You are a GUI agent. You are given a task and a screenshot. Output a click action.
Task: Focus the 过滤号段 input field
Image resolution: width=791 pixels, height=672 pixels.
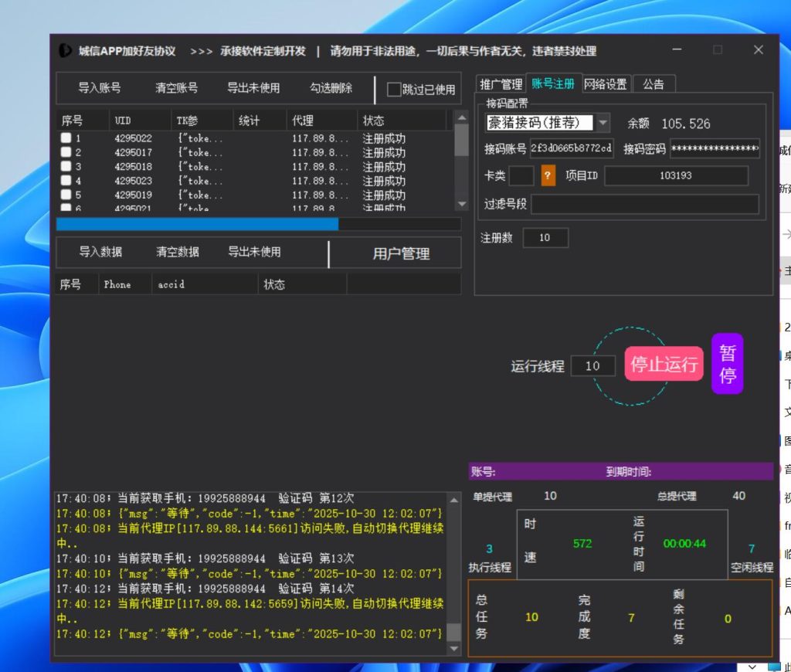click(644, 205)
